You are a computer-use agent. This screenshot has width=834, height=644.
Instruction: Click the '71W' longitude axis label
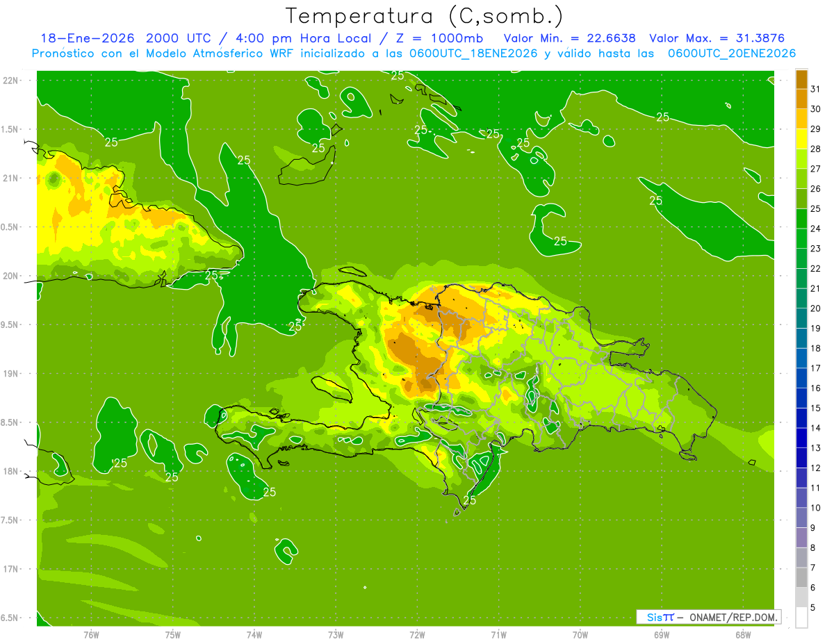coord(498,634)
